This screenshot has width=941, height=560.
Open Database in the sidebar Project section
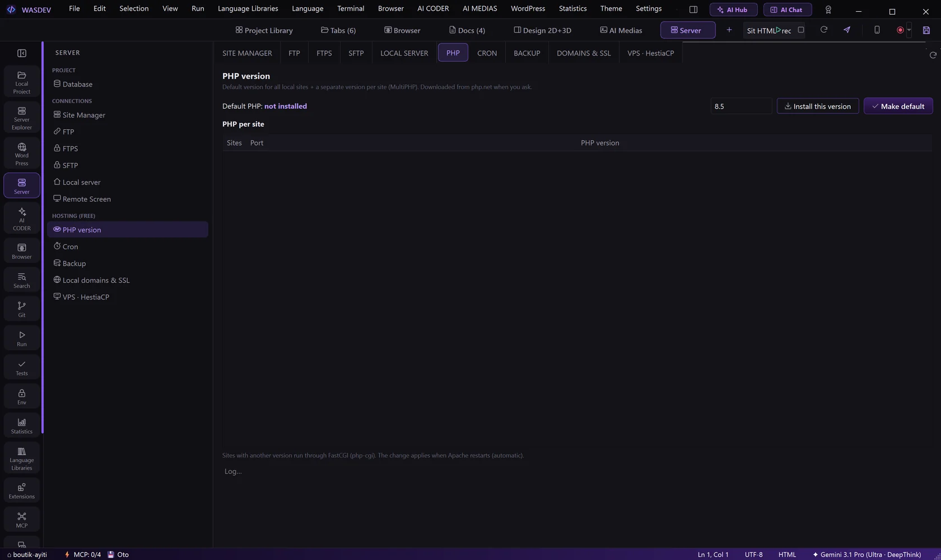point(128,84)
